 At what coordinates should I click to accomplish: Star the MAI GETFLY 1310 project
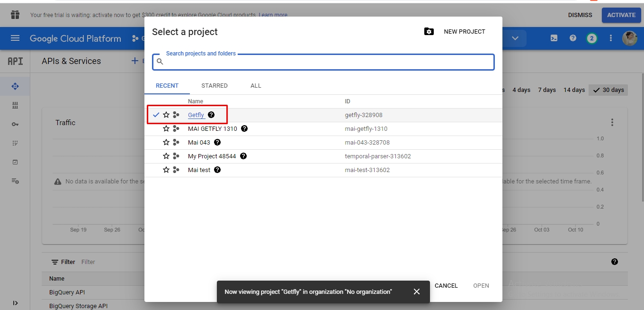tap(166, 128)
